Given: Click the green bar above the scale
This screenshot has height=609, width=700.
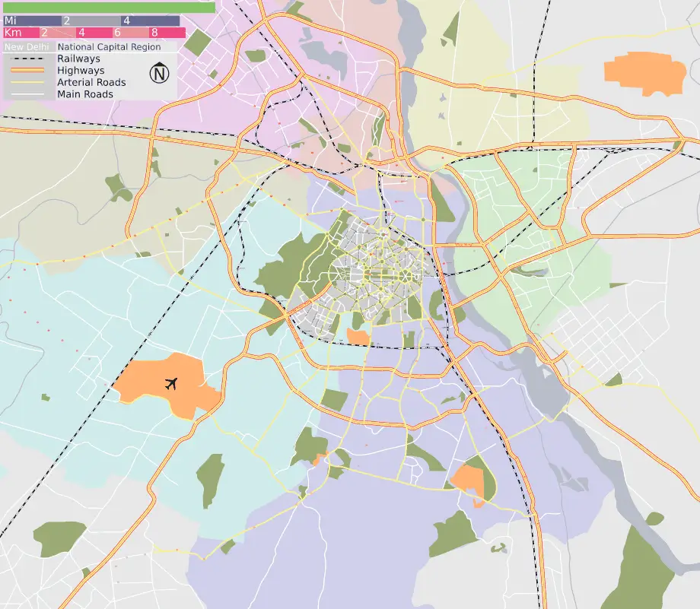Looking at the screenshot, I should pyautogui.click(x=109, y=7).
